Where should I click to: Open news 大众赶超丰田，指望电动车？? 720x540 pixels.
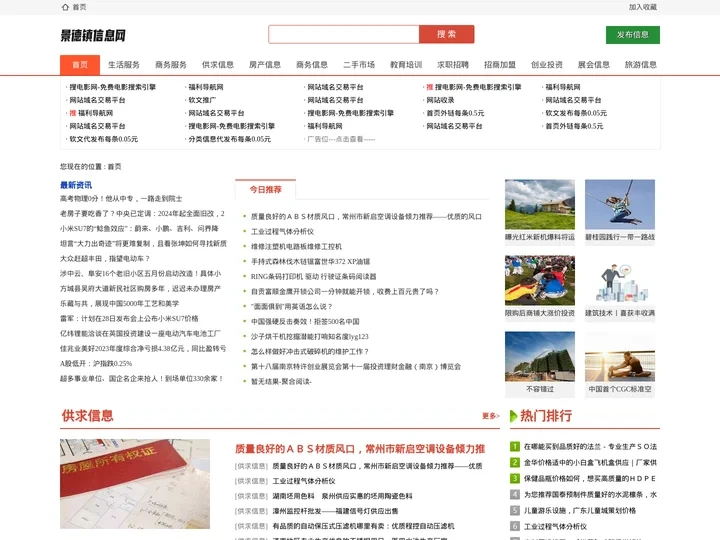105,259
